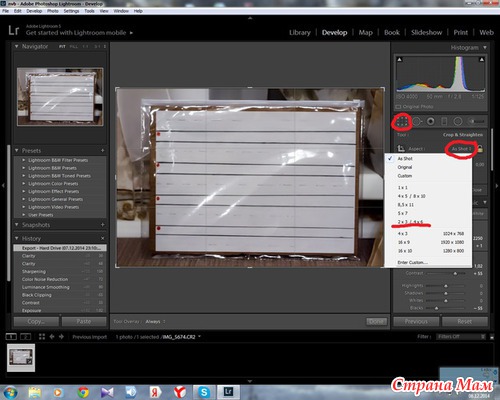500x400 pixels.
Task: Click the Reset button
Action: (x=465, y=321)
